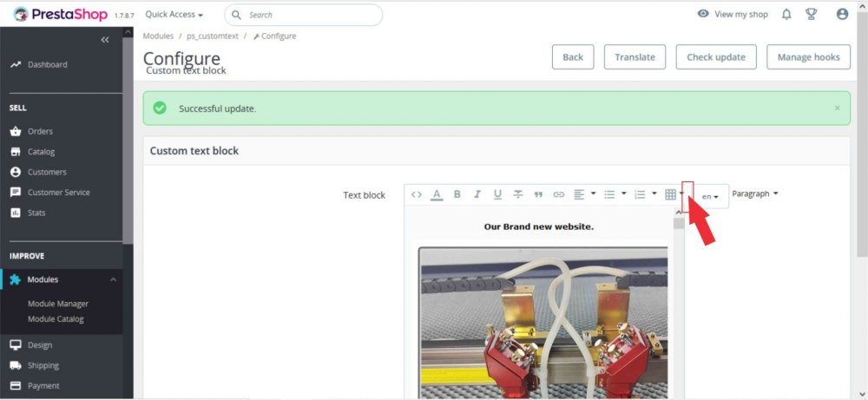Open the Quick Access dropdown
Screen dimensions: 868x400
(x=174, y=15)
